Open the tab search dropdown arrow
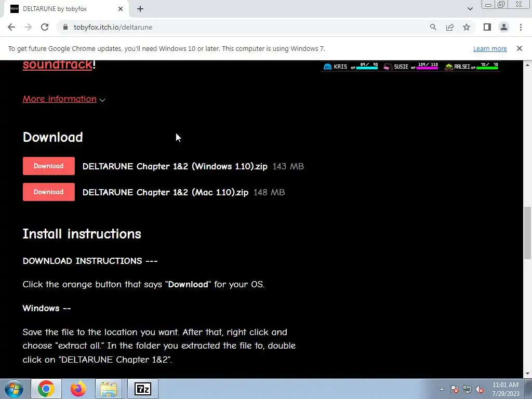The image size is (532, 399). [x=470, y=9]
